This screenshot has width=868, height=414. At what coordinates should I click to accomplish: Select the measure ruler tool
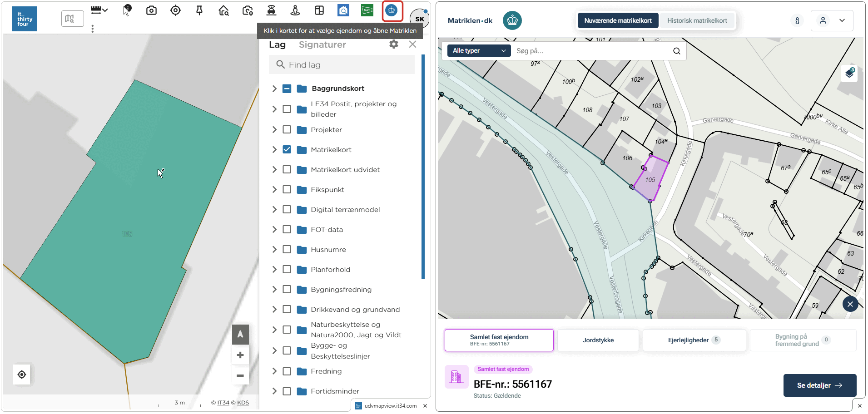tap(99, 10)
